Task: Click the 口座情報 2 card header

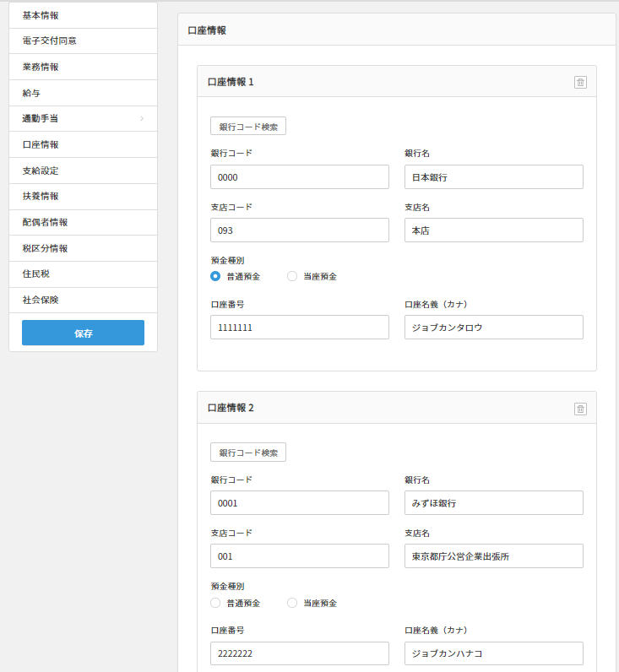Action: [x=397, y=408]
